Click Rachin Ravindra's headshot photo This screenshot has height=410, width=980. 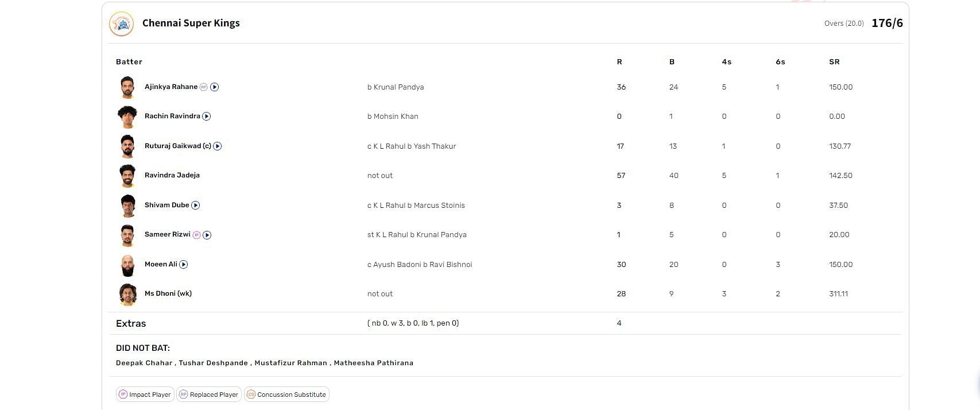[x=127, y=117]
